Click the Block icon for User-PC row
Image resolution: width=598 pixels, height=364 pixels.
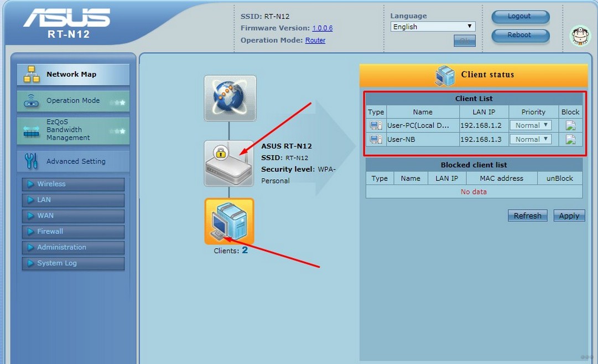point(570,126)
